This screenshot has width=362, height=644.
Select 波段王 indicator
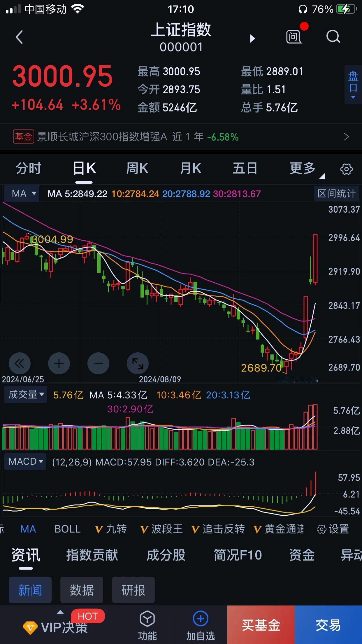pyautogui.click(x=161, y=529)
